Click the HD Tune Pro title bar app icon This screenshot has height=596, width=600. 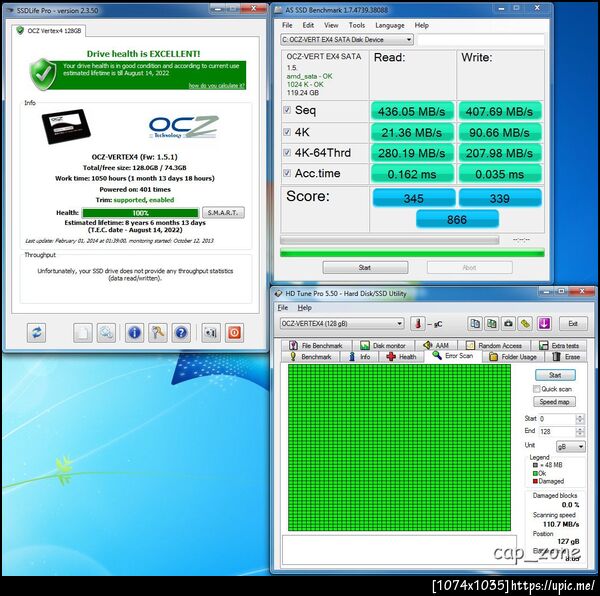278,293
